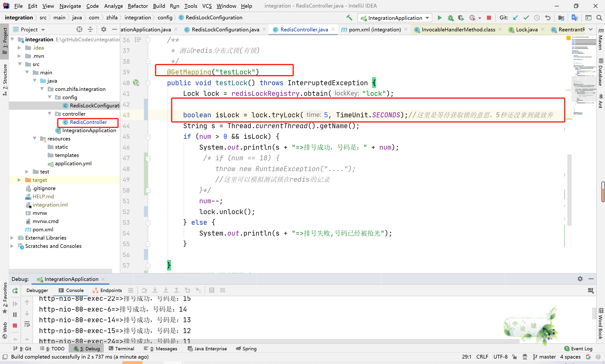Click Git commit checkmark icon

click(x=526, y=18)
